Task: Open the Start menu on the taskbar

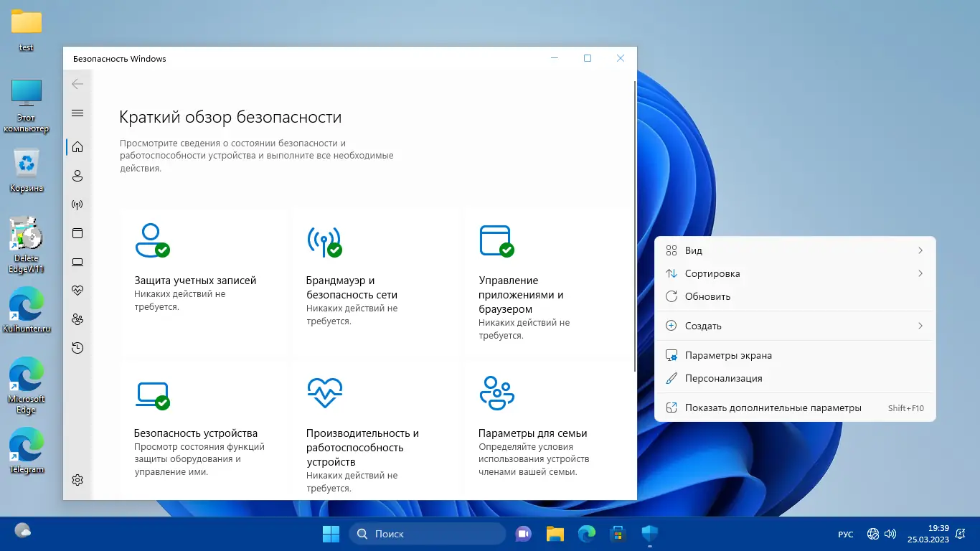Action: (331, 534)
